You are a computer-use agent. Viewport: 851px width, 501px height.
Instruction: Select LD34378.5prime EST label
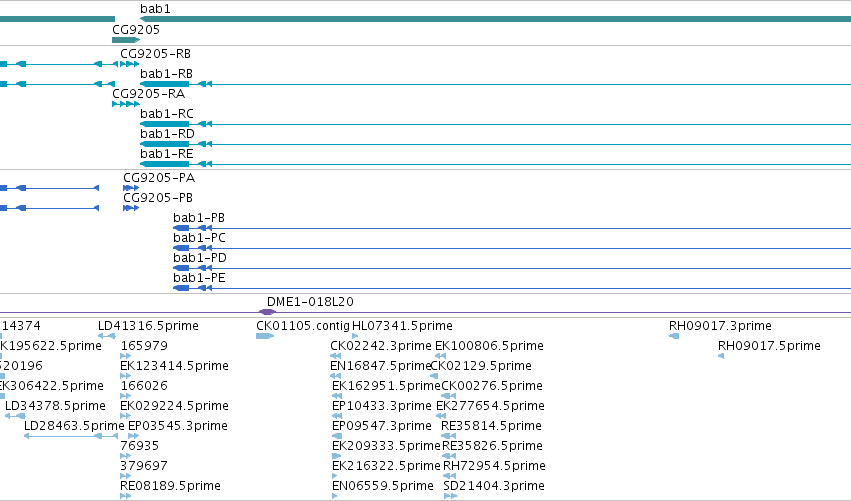(55, 407)
